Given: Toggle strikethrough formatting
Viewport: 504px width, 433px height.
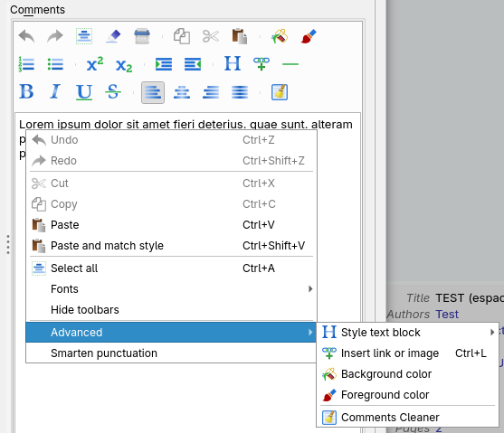Looking at the screenshot, I should pyautogui.click(x=113, y=91).
